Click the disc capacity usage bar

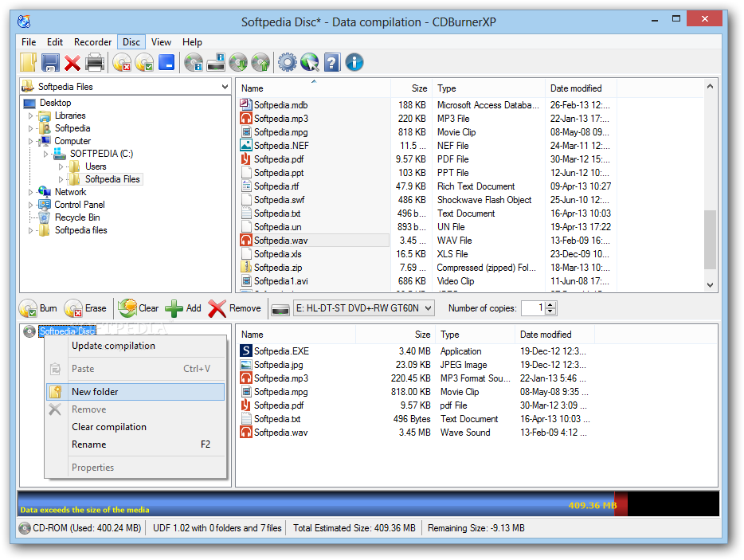pos(368,503)
